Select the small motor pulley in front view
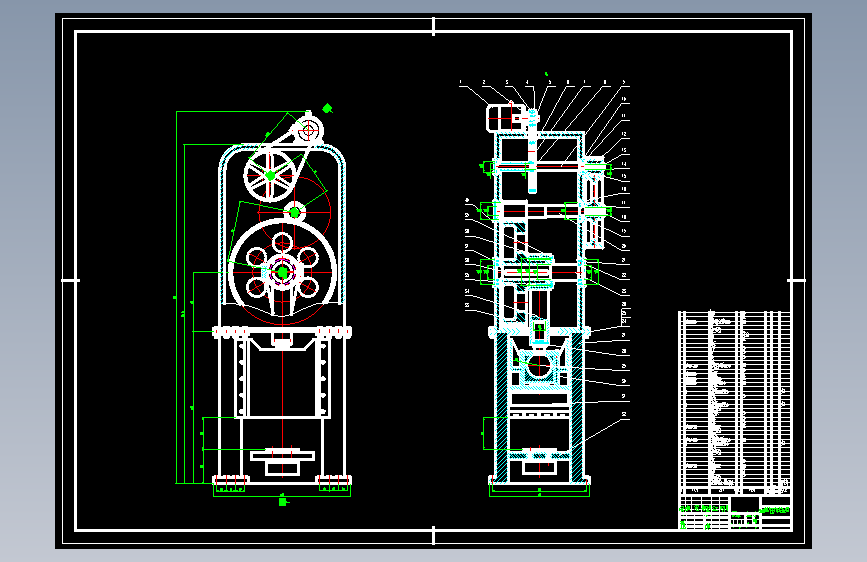This screenshot has width=867, height=562. (x=309, y=131)
